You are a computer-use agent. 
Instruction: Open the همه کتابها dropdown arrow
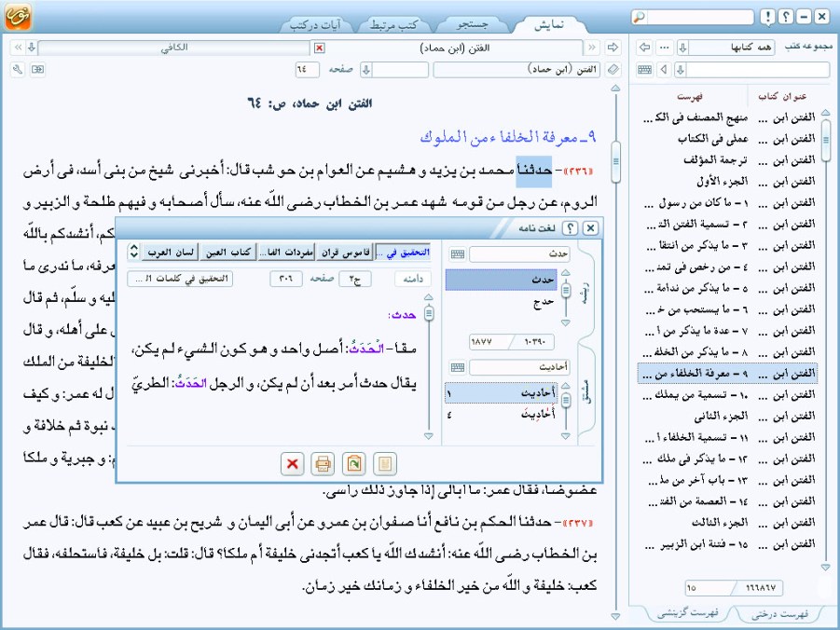point(683,48)
